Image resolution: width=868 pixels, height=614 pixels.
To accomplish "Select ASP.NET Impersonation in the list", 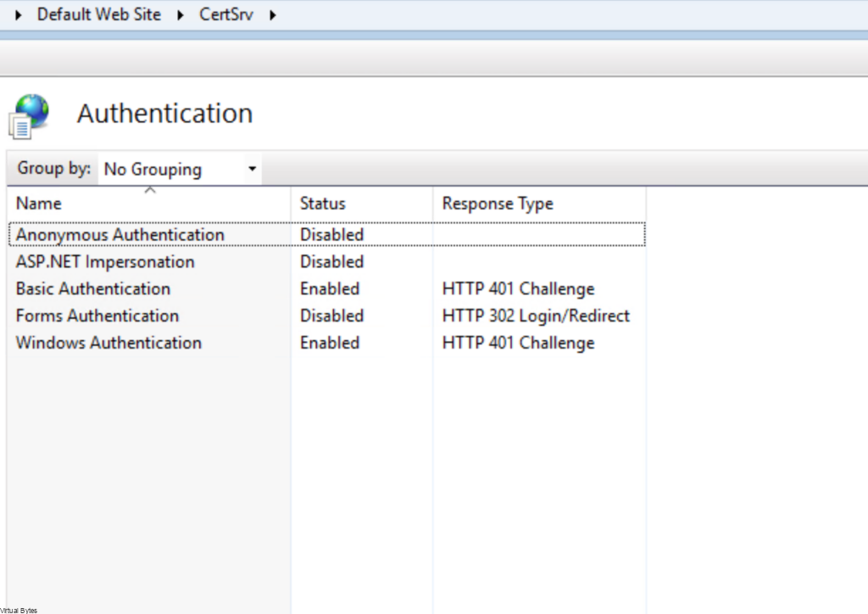I will [x=105, y=261].
